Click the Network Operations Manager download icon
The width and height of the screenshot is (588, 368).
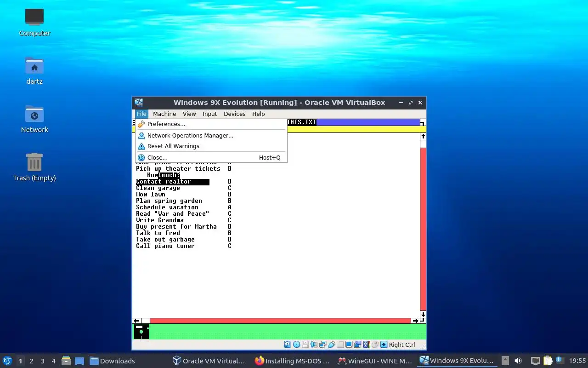click(141, 136)
